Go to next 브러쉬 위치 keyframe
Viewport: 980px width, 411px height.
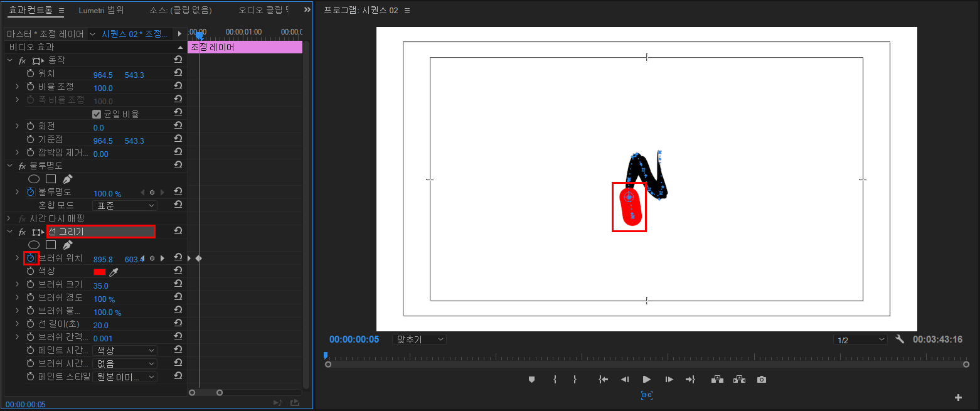point(162,258)
